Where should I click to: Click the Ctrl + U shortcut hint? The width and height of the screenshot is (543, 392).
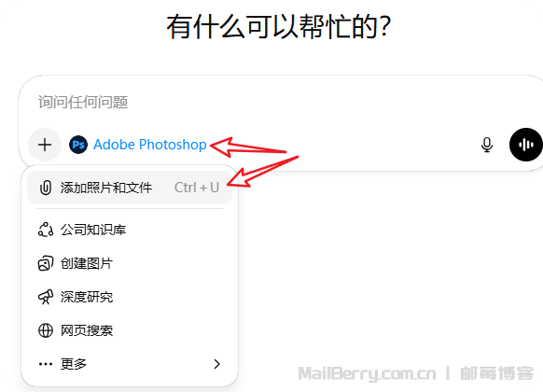tap(197, 188)
